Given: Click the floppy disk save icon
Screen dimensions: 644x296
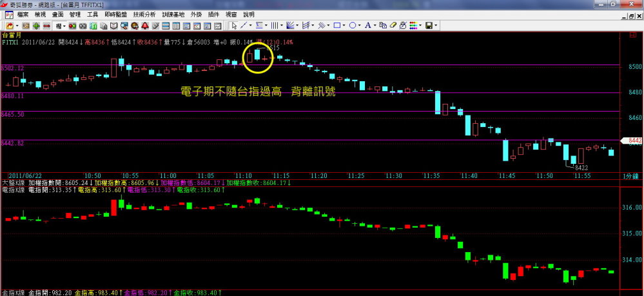Looking at the screenshot, I should (x=429, y=25).
